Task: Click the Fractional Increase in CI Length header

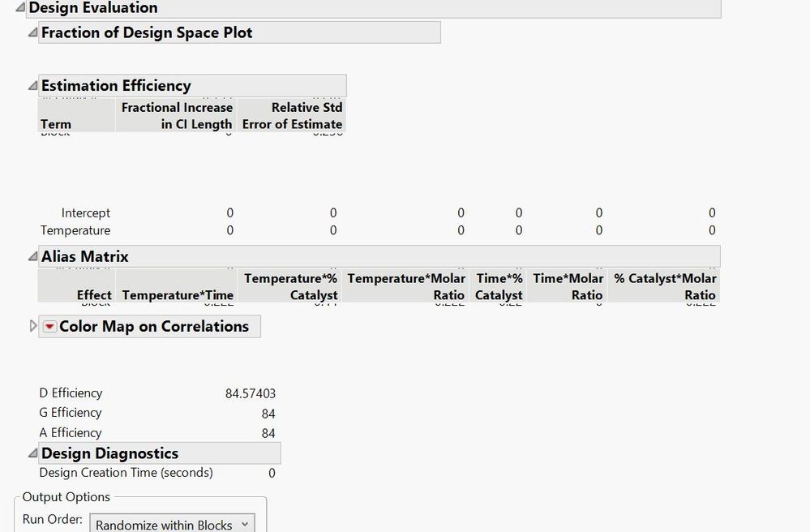Action: coord(177,116)
